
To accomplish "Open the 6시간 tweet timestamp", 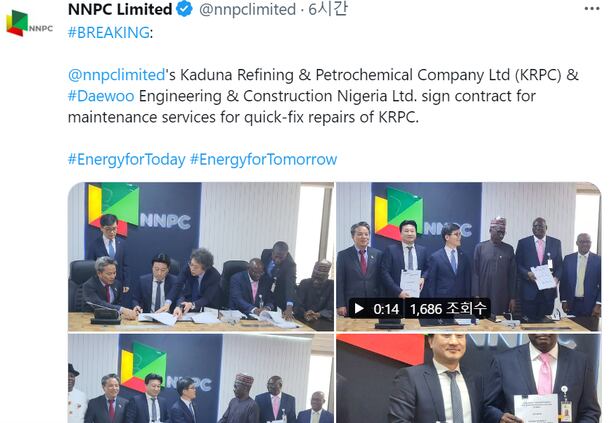I will pyautogui.click(x=328, y=9).
